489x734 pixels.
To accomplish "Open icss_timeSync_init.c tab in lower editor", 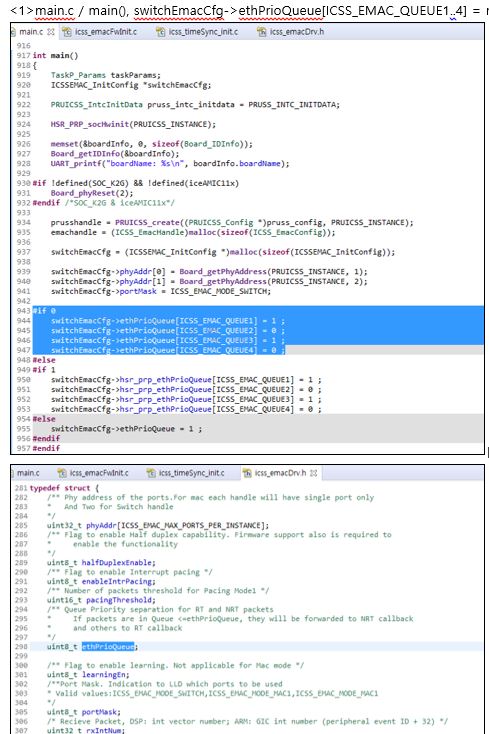I will click(191, 473).
